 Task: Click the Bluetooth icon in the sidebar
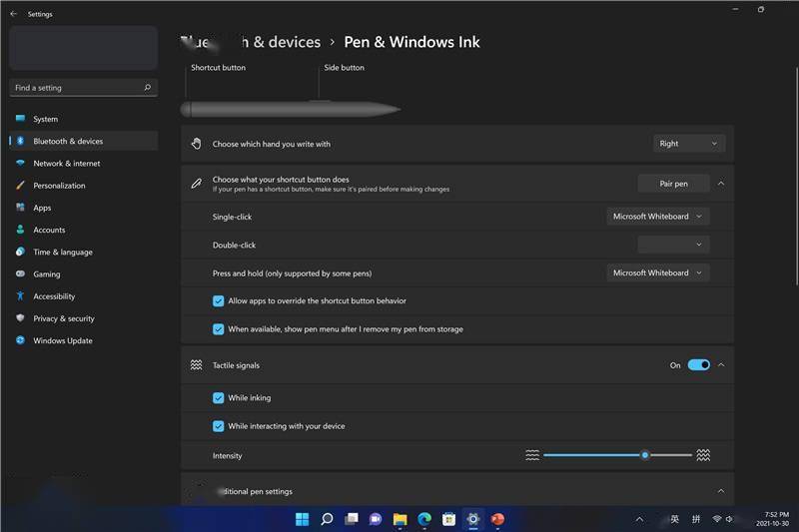(x=20, y=141)
